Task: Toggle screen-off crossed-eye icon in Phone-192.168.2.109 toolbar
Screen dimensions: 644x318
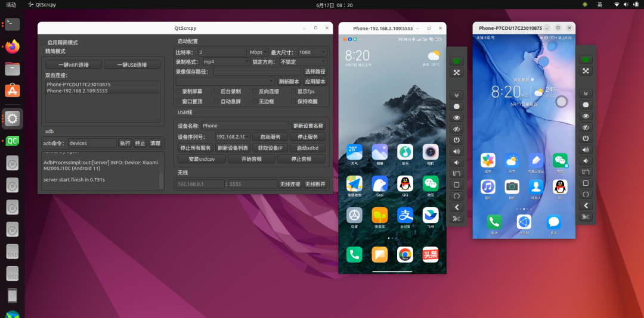Action: click(456, 129)
